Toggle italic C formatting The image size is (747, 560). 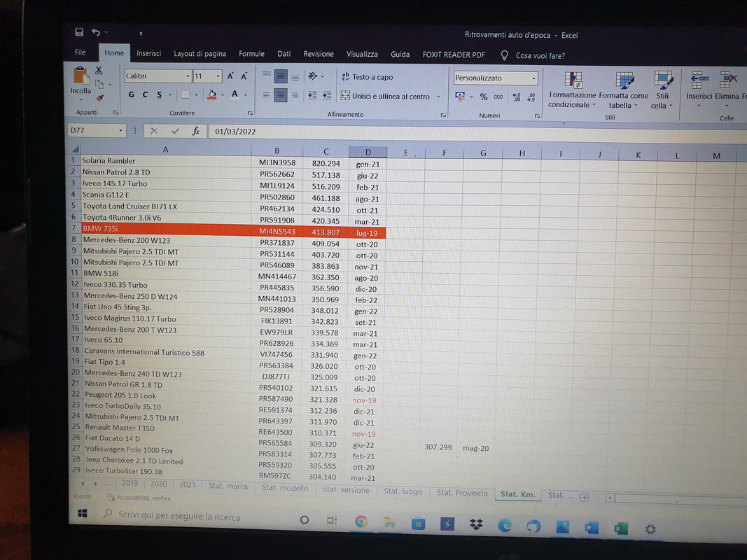(x=145, y=94)
